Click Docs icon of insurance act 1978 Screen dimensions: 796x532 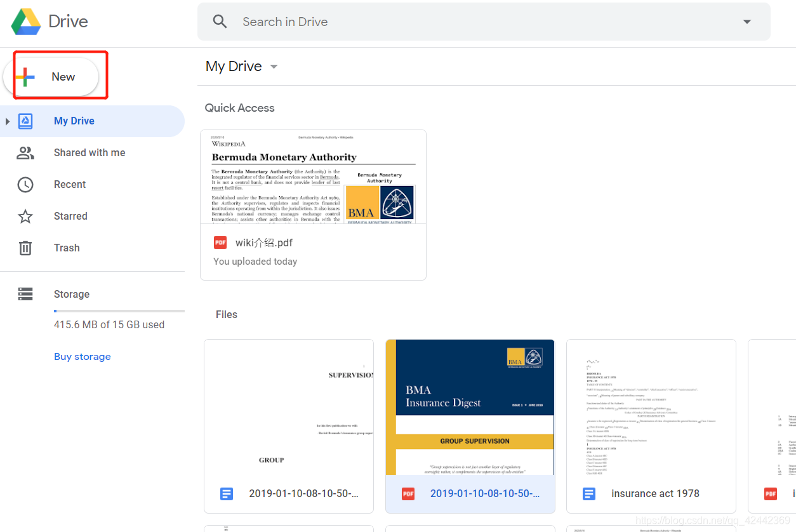click(589, 493)
